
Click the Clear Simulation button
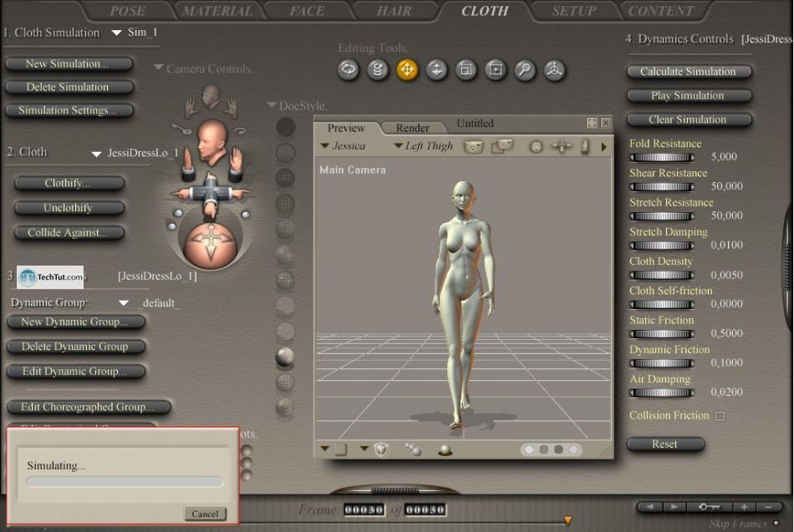tap(689, 120)
